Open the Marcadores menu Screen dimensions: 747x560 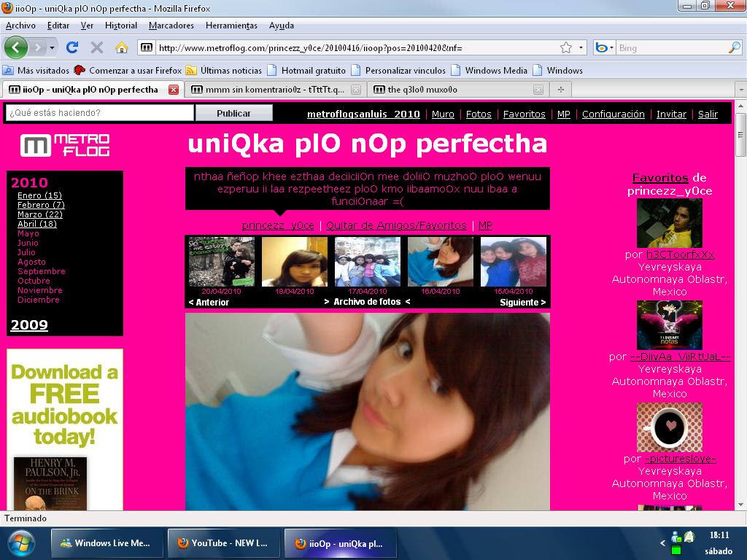(171, 26)
